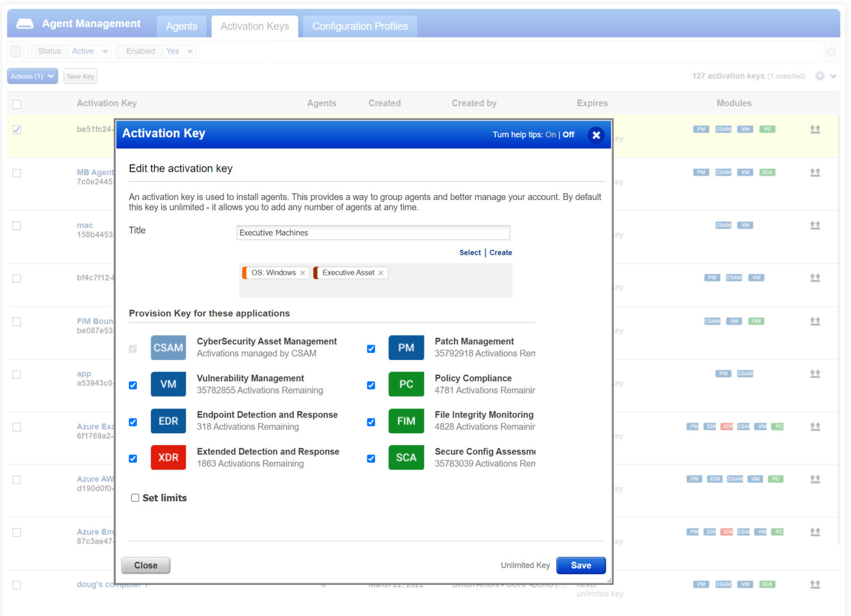Viewport: 851px width, 616px height.
Task: Click the Agent Management cloud icon
Action: pos(24,23)
